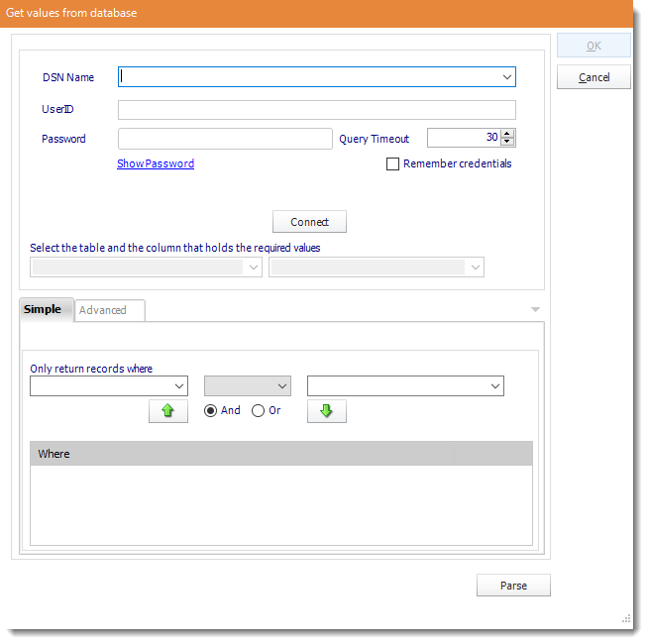648x644 pixels.
Task: Open the comparison operator dropdown
Action: (x=282, y=386)
